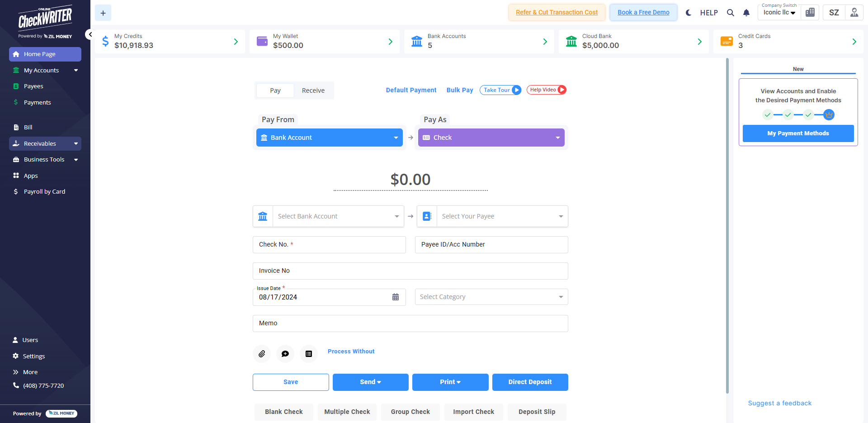868x423 pixels.
Task: Click the Save button
Action: [x=291, y=382]
